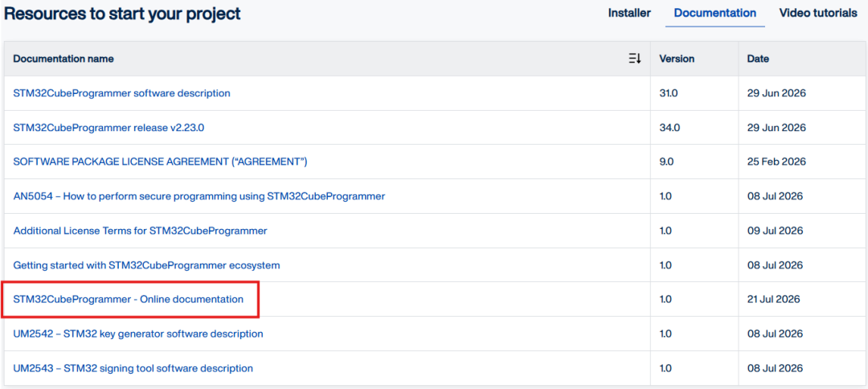Open AN5054 secure programming document
Viewport: 868px width, 389px height.
(199, 196)
